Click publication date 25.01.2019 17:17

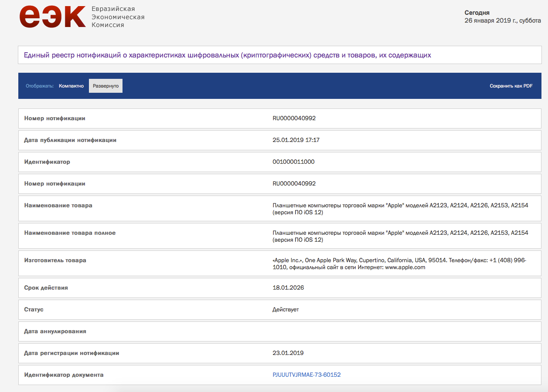pos(296,140)
